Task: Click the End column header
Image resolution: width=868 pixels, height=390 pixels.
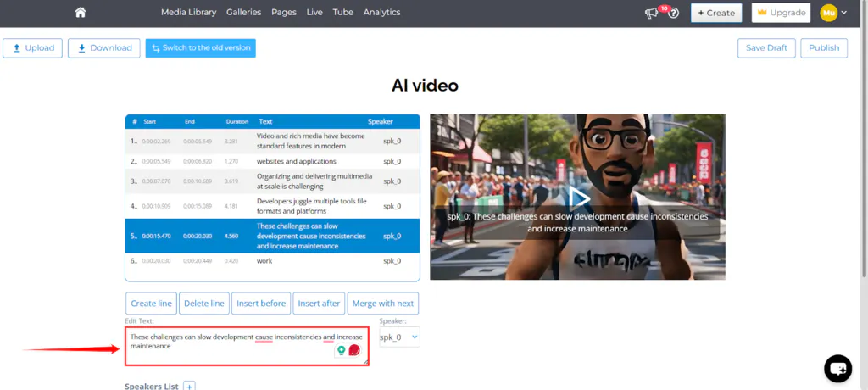Action: [x=189, y=121]
